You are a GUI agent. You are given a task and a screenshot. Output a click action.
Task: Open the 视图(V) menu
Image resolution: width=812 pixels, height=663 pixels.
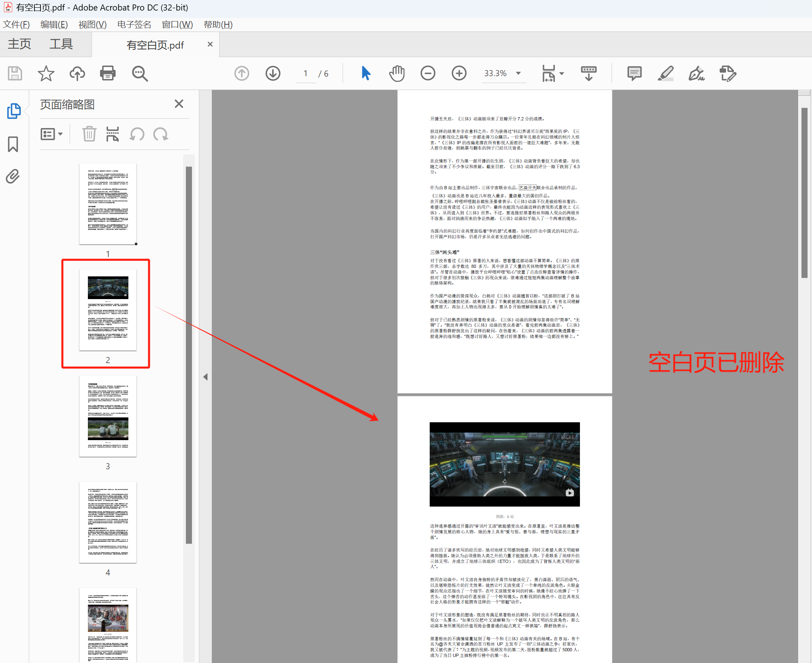pyautogui.click(x=92, y=24)
